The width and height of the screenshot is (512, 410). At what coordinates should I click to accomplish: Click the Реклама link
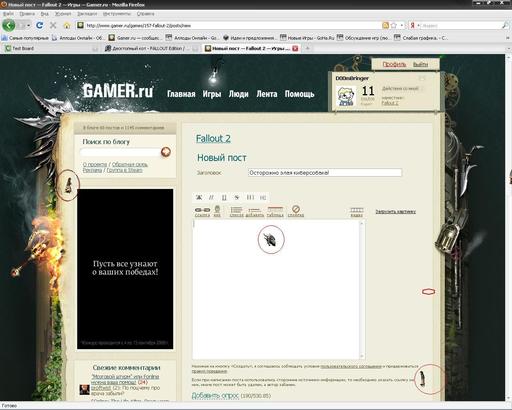tap(92, 170)
